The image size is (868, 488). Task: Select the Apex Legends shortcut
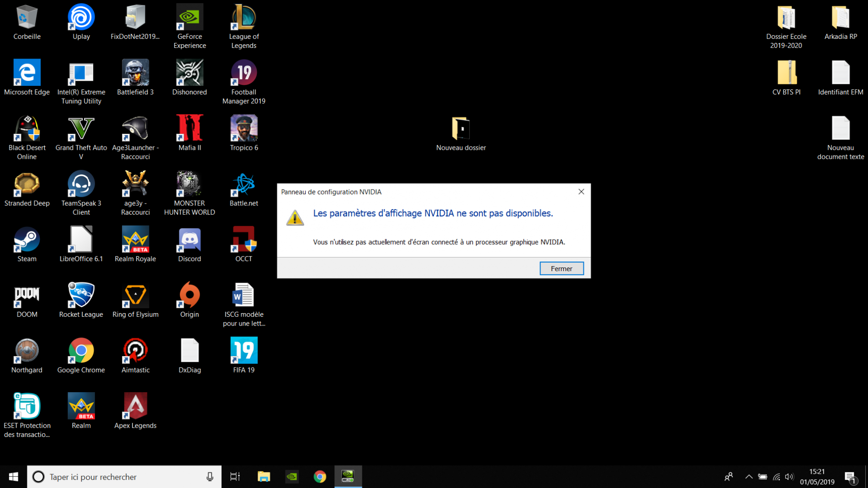pyautogui.click(x=135, y=411)
